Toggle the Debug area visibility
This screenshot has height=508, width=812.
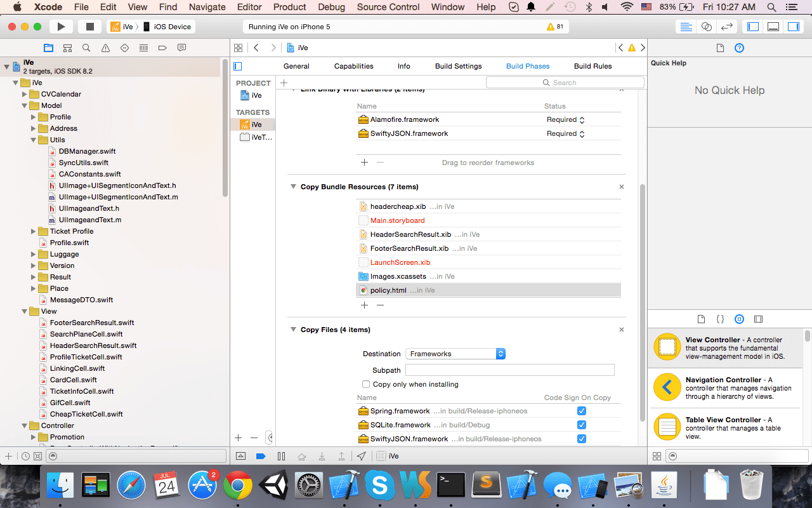[773, 27]
